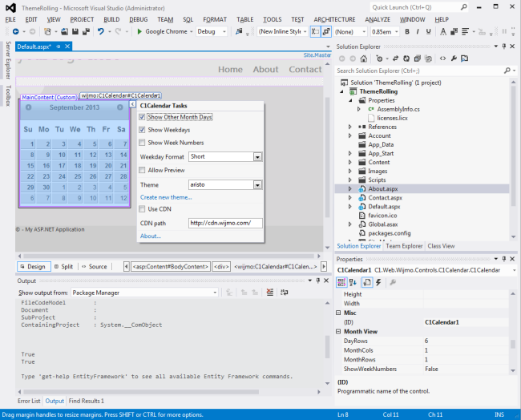Go to previous month on the calendar
The image size is (521, 420).
coord(28,107)
